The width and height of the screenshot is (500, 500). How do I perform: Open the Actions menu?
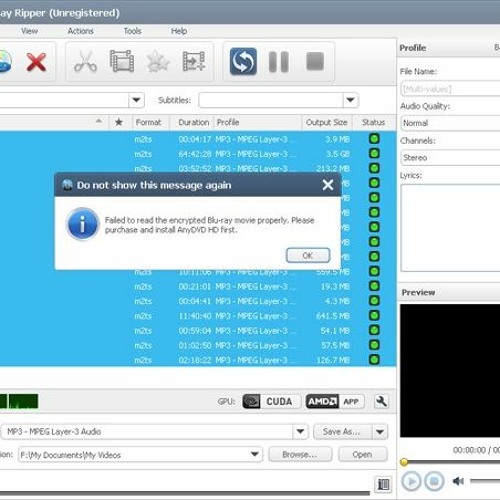80,31
